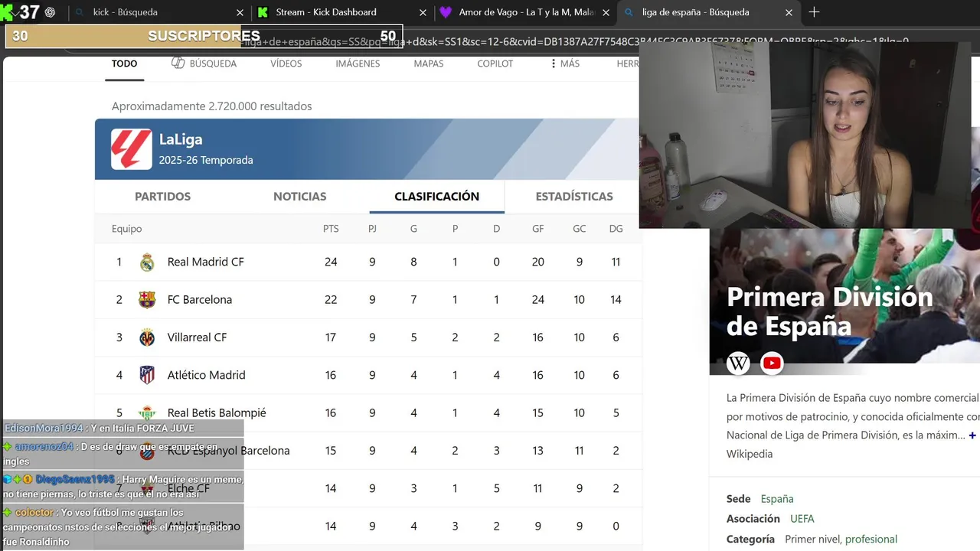Click Real Madrid's 24 points value
Image resolution: width=980 pixels, height=551 pixels.
[331, 262]
